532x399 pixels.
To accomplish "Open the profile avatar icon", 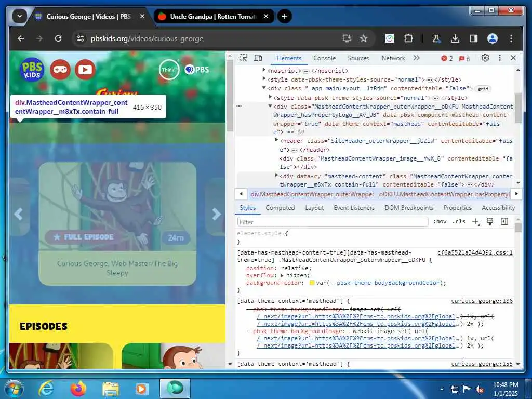I will tap(493, 38).
